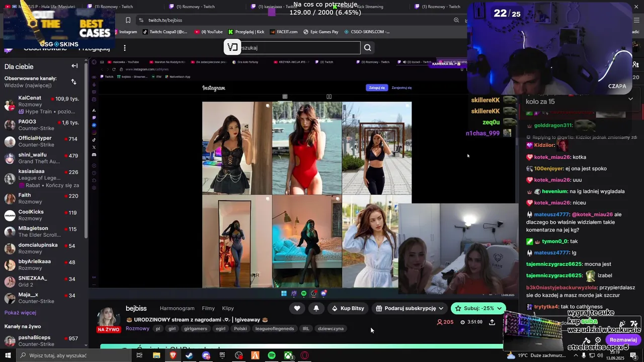
Task: Open the Przeglądaj navigation link
Action: click(94, 48)
